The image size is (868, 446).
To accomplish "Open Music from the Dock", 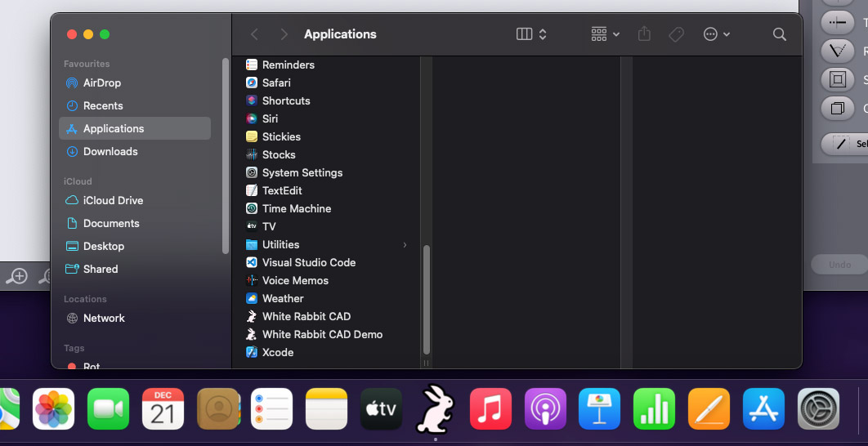I will click(x=490, y=409).
